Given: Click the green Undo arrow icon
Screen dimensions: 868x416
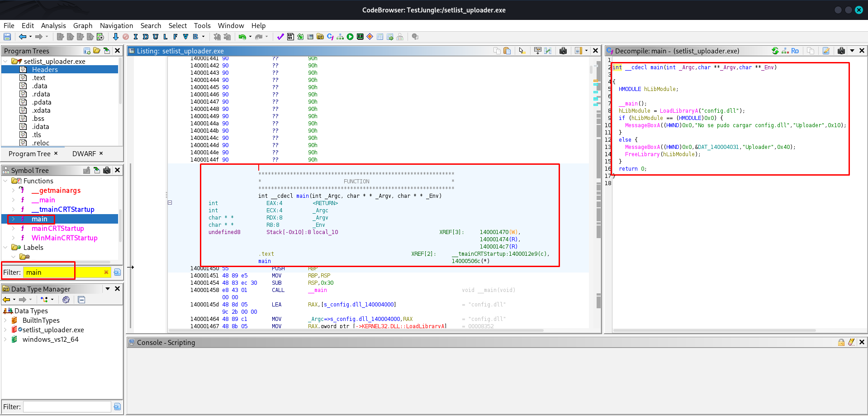Looking at the screenshot, I should pos(242,37).
